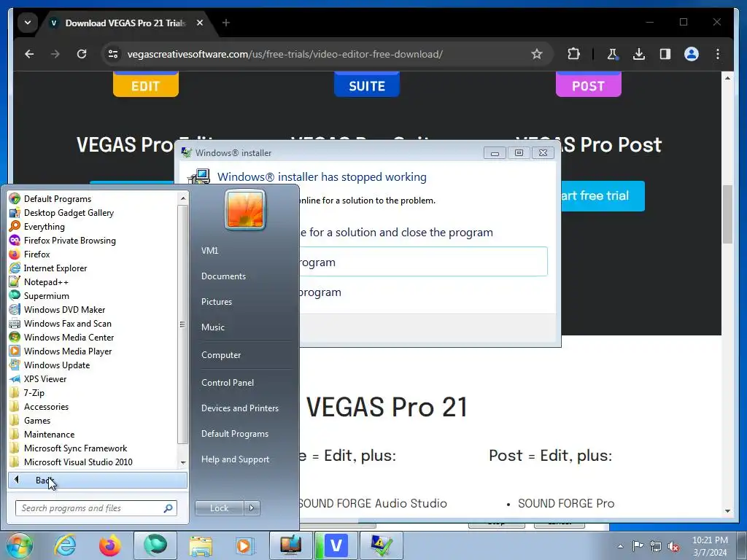The height and width of the screenshot is (560, 747).
Task: Open VM1 user folder
Action: click(x=209, y=251)
